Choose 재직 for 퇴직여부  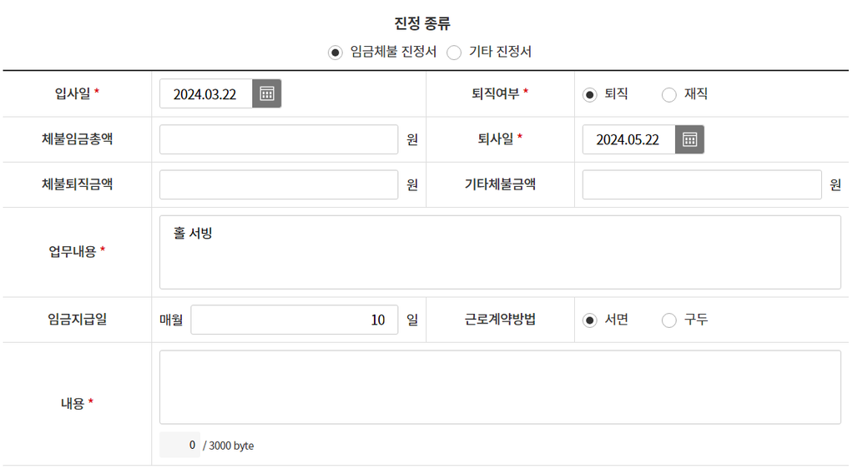[x=669, y=94]
